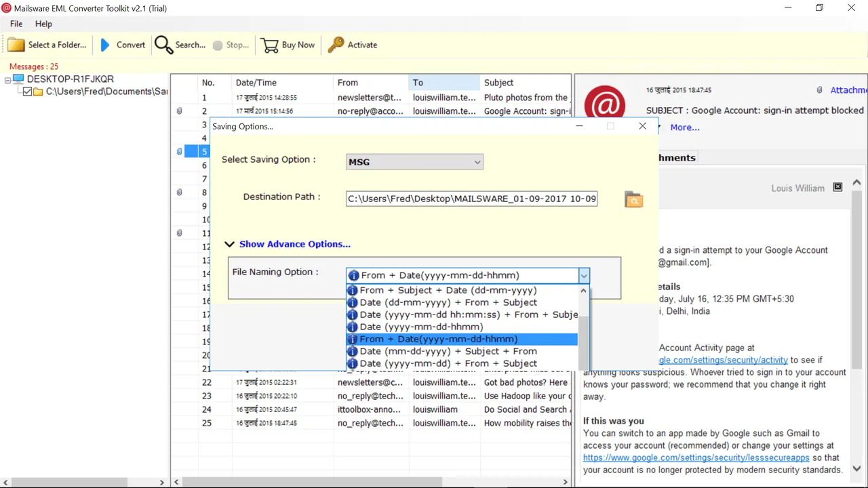The width and height of the screenshot is (868, 488).
Task: Click the Mailsware app icon in title bar
Action: click(x=7, y=8)
